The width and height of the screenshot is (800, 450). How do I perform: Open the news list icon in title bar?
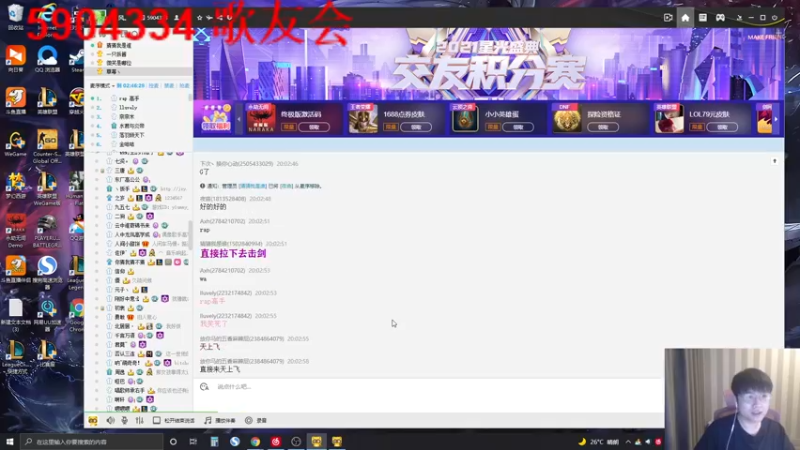(703, 17)
